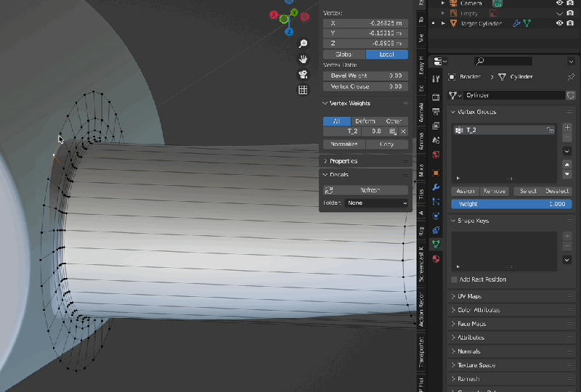This screenshot has width=581, height=392.
Task: Expand the Face Maps panel
Action: 452,324
